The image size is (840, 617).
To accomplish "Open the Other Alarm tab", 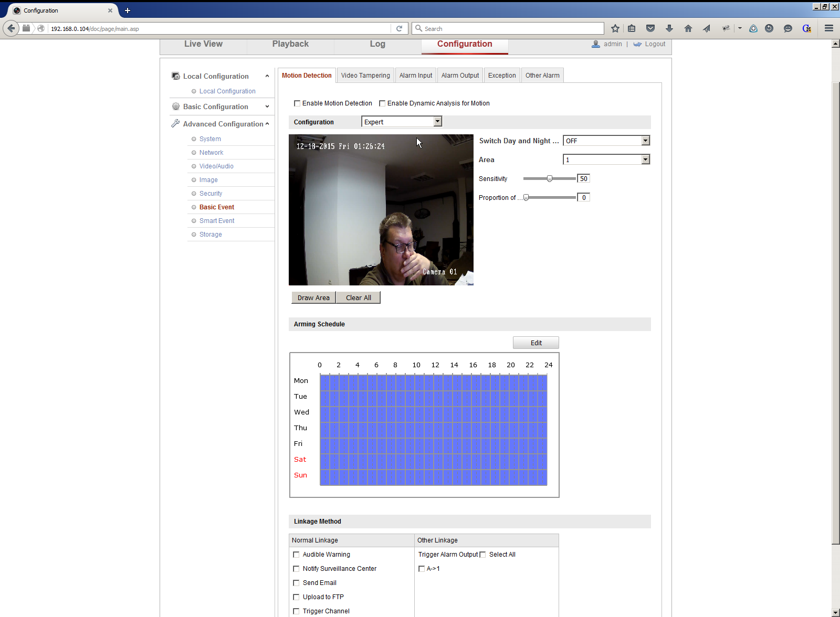I will [542, 76].
